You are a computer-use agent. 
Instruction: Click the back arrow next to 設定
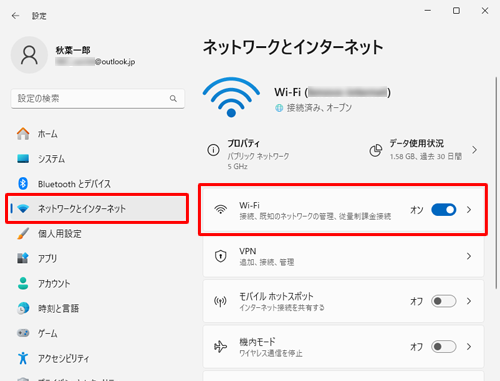click(x=15, y=16)
